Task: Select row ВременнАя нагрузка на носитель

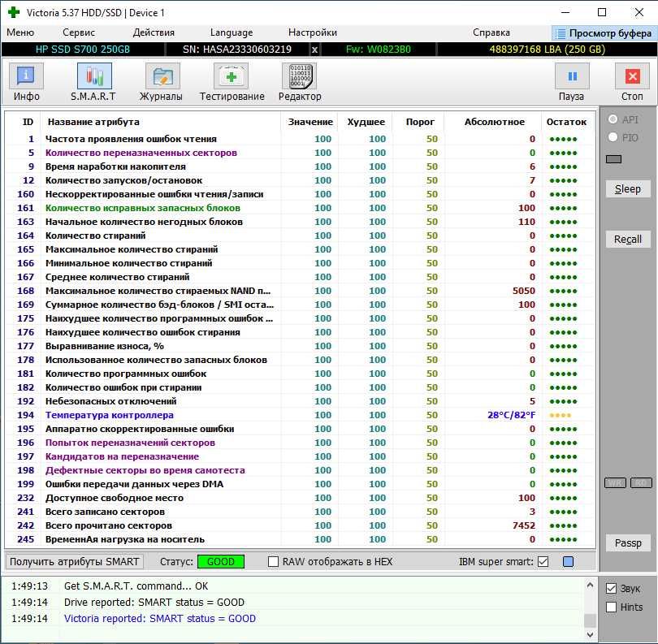Action: (301, 539)
